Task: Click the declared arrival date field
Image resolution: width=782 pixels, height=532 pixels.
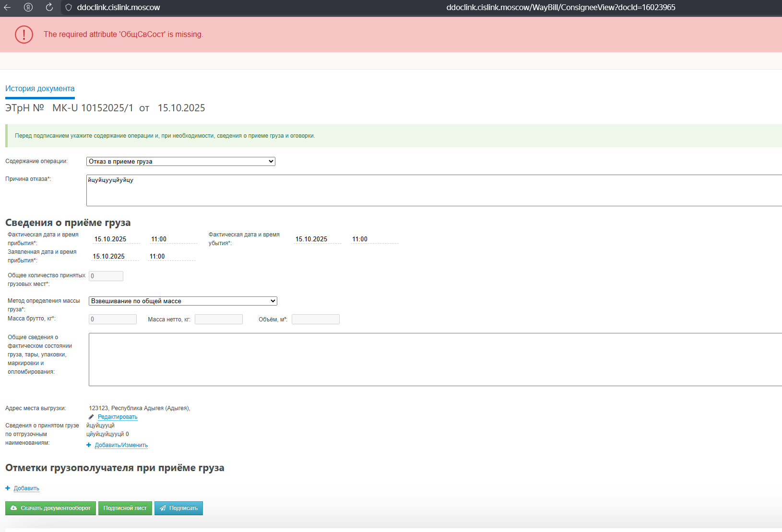Action: coord(115,256)
